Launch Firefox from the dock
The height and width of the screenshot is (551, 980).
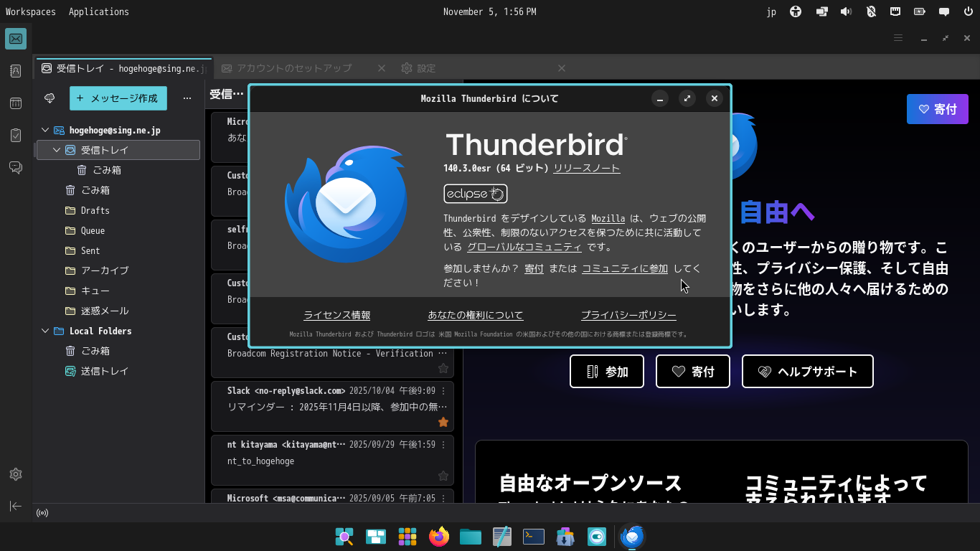[439, 537]
